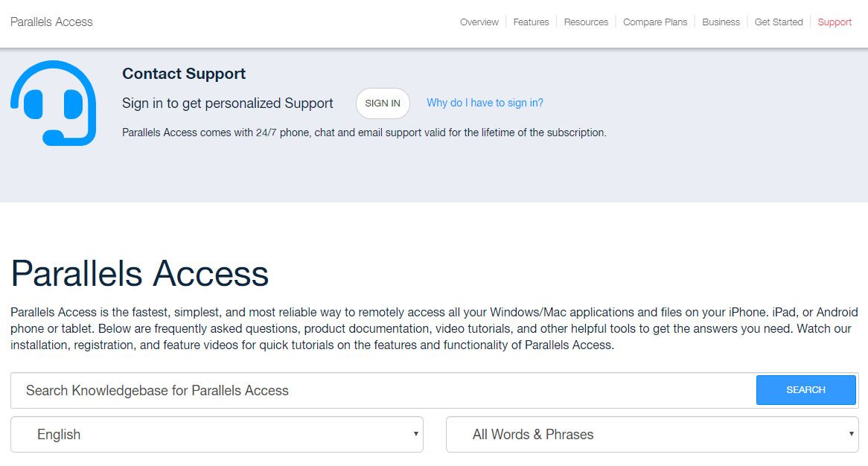Screen dimensions: 868x466
Task: Select the Support tab
Action: coord(834,22)
